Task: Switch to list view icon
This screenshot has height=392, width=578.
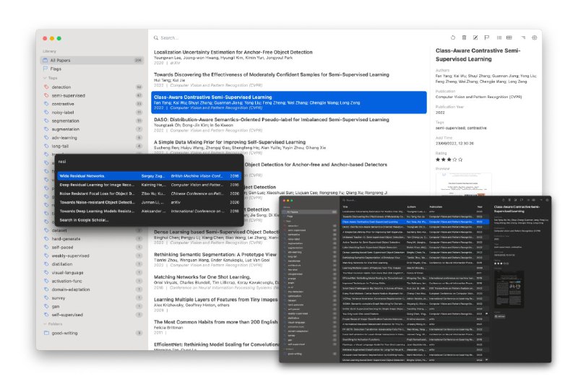Action: [x=499, y=38]
